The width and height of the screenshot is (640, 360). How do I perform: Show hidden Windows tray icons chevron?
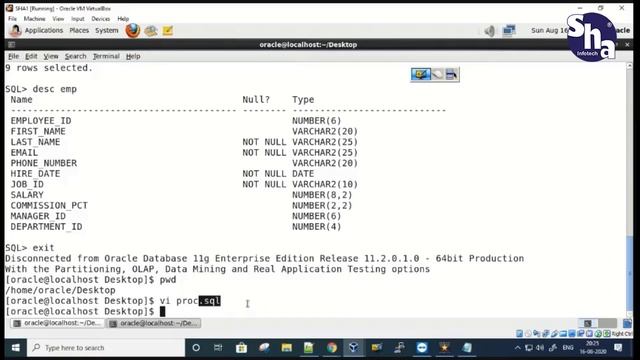[518, 348]
